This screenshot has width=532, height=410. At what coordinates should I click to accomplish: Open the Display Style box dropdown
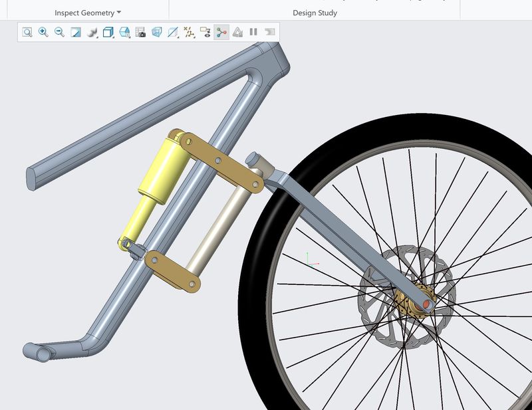(x=108, y=32)
